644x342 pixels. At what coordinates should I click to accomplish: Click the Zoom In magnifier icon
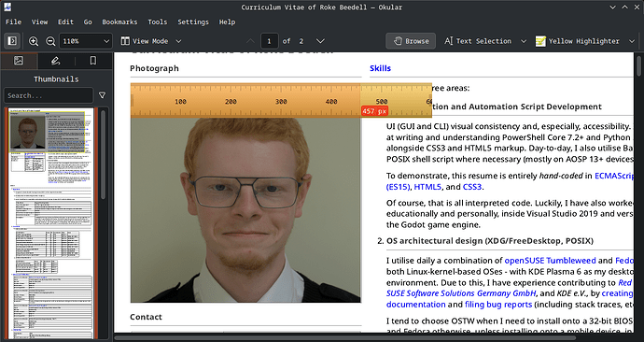(x=34, y=41)
